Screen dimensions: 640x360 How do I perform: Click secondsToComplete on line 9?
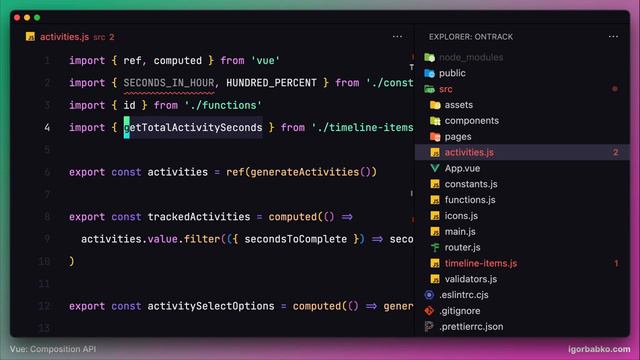[296, 239]
